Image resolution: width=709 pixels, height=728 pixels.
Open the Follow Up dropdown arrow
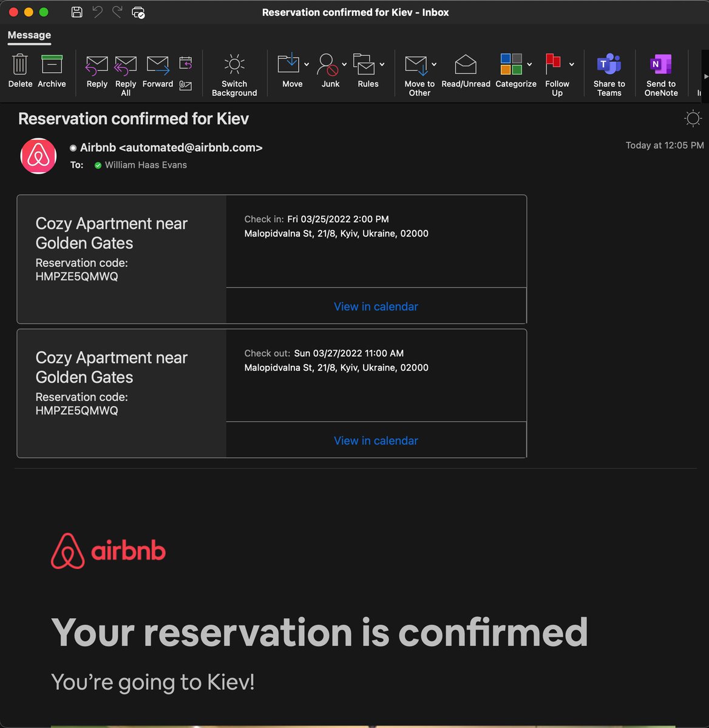point(571,64)
